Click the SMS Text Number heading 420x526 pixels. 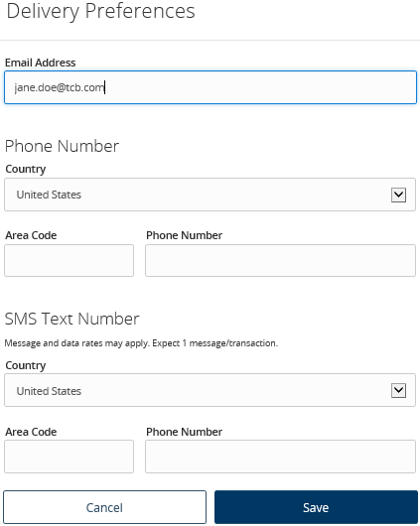click(71, 319)
